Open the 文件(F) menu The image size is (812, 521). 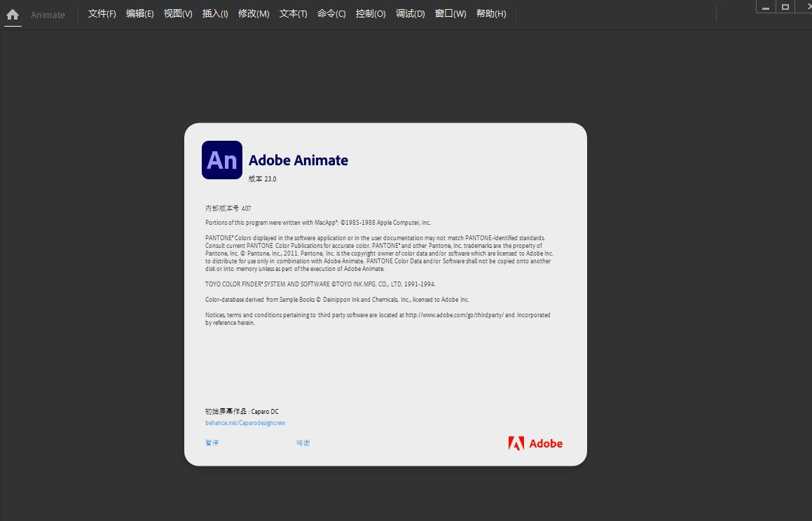tap(102, 14)
